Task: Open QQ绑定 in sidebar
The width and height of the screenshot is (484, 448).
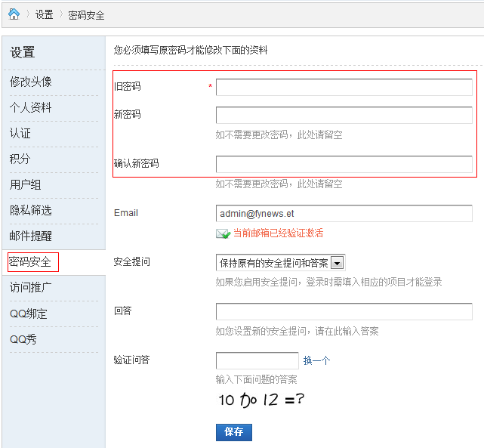Action: point(29,314)
